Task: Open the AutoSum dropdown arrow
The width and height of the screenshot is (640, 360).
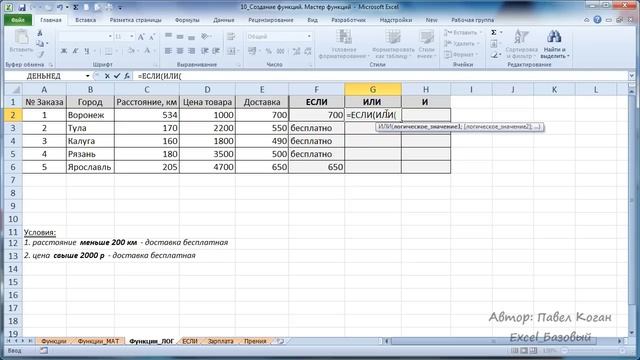Action: click(x=501, y=32)
